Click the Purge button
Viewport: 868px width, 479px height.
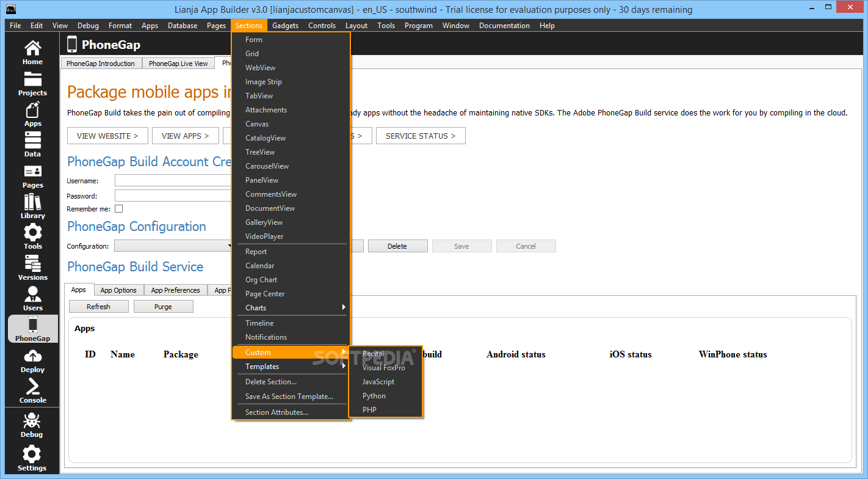tap(163, 307)
